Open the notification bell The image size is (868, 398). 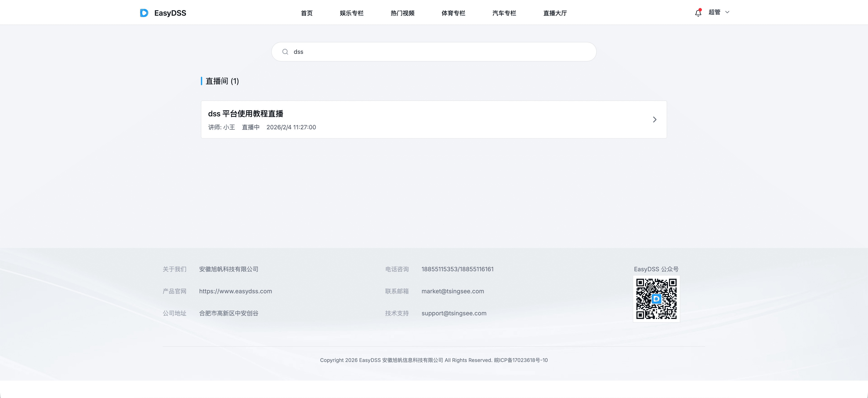pos(698,13)
